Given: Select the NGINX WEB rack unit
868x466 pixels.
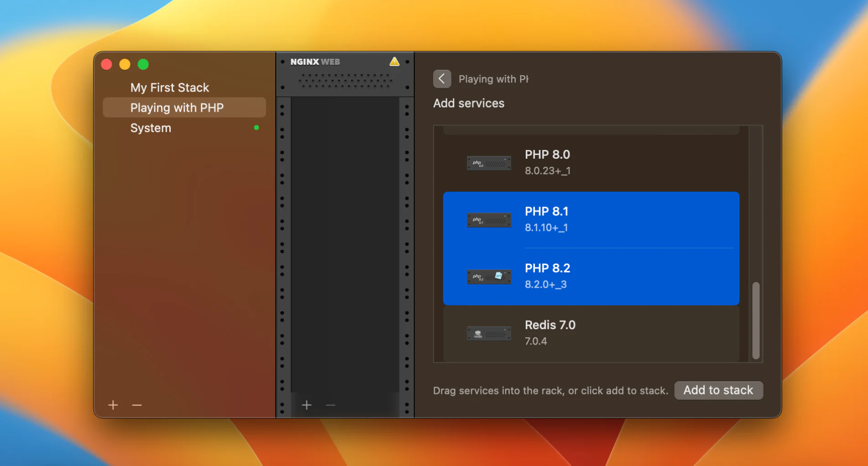Looking at the screenshot, I should (x=345, y=74).
